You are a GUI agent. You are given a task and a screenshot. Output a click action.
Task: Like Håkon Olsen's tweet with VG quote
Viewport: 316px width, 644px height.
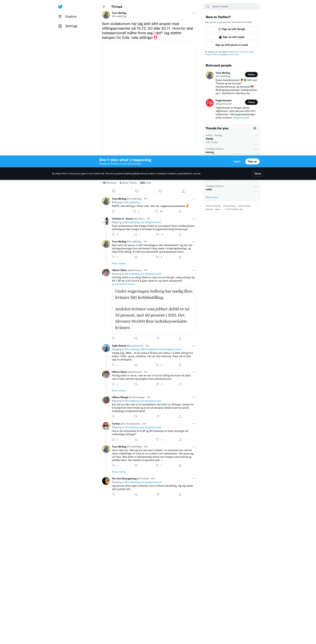(158, 339)
